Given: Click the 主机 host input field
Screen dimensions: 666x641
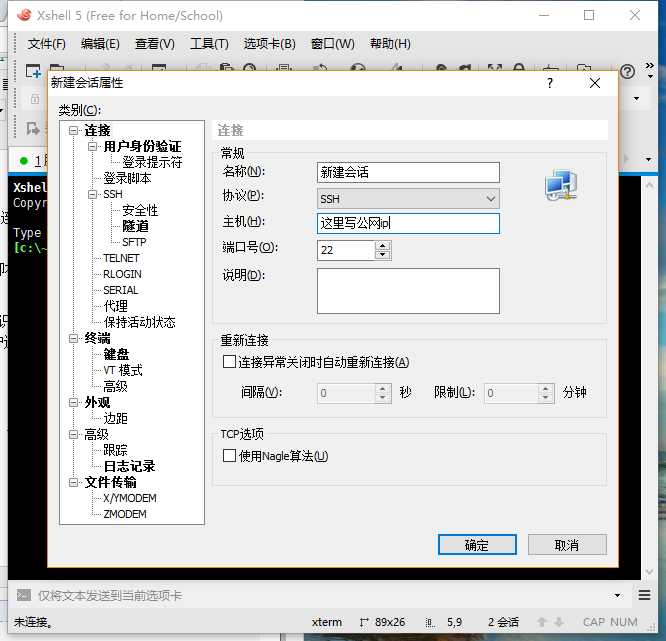Looking at the screenshot, I should coord(408,223).
